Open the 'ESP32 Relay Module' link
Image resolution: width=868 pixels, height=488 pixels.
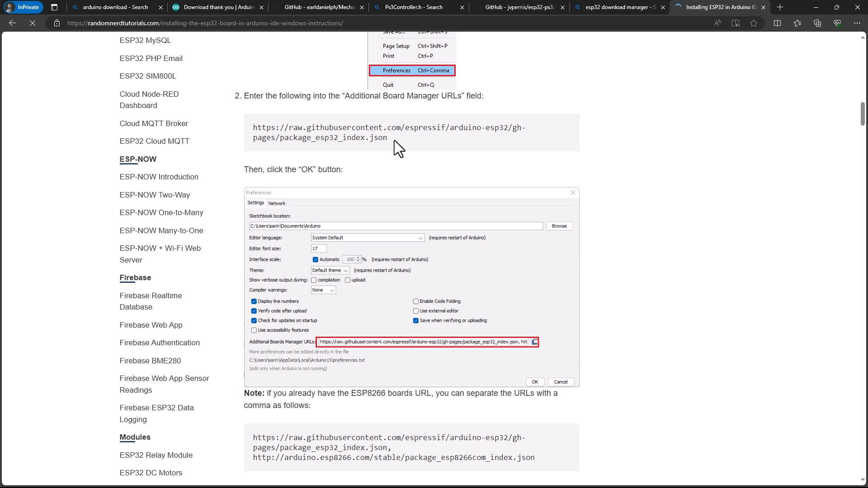[156, 455]
